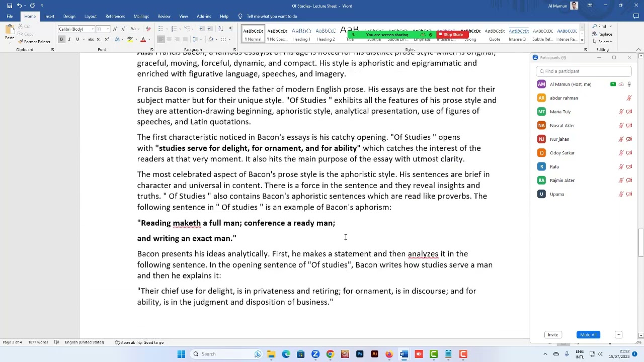Open File Explorer from the taskbar

click(271, 354)
